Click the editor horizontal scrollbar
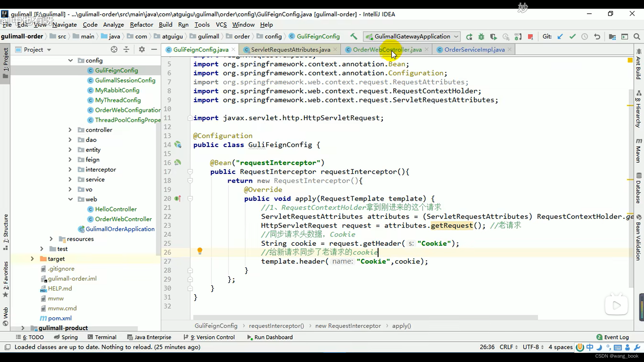 click(366, 317)
